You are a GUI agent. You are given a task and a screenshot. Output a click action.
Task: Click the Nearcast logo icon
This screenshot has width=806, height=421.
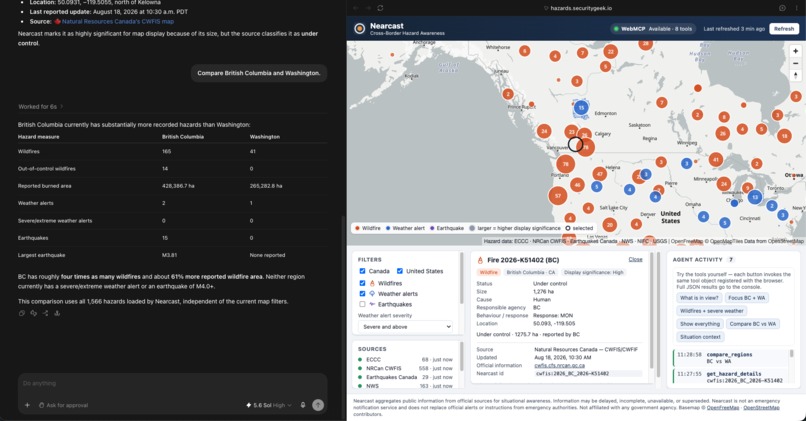(x=360, y=29)
